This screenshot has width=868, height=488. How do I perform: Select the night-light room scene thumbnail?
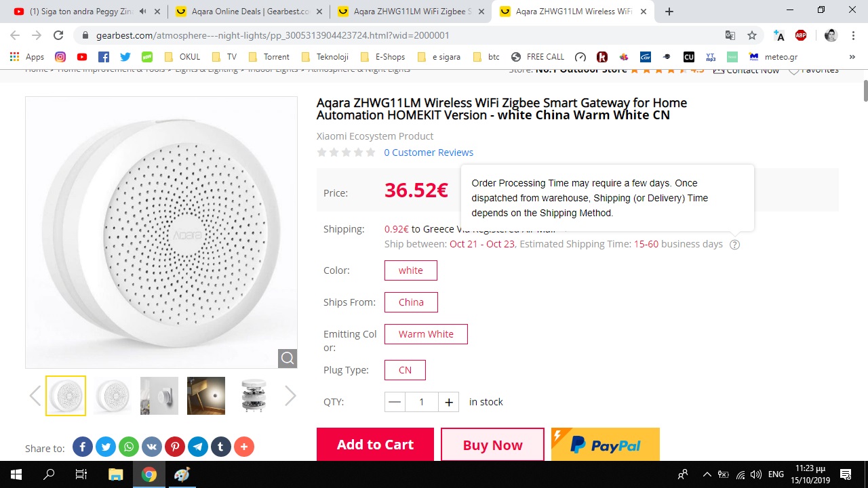(x=206, y=396)
